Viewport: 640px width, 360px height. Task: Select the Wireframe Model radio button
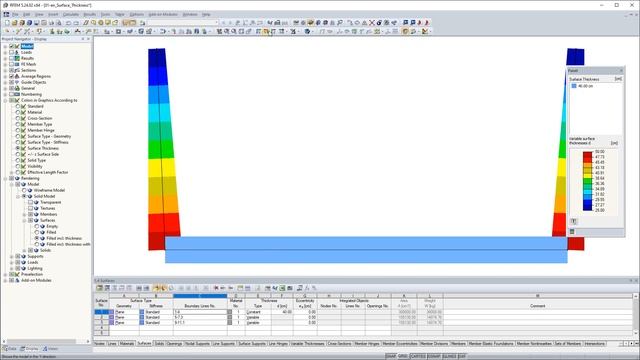click(24, 190)
